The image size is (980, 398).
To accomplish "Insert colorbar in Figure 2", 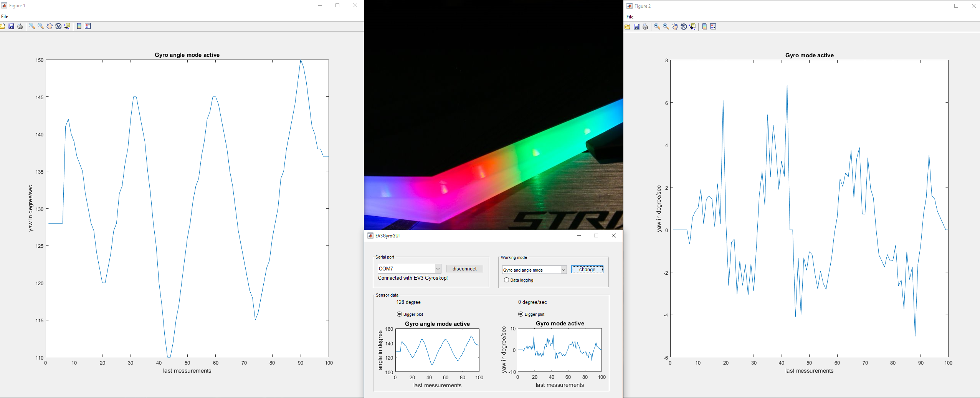I will (x=704, y=27).
